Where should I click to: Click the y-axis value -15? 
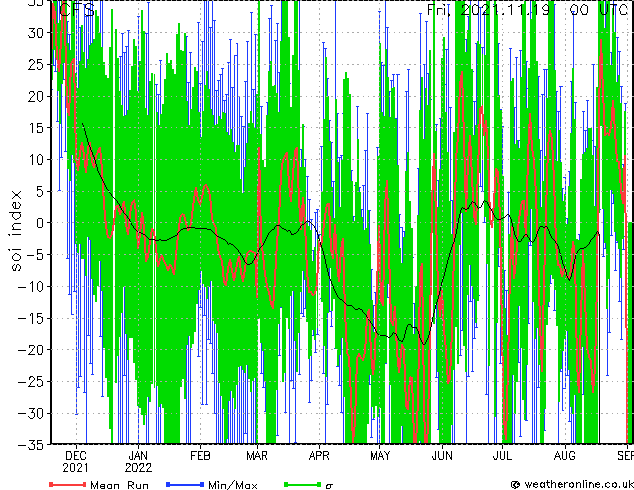pyautogui.click(x=32, y=318)
